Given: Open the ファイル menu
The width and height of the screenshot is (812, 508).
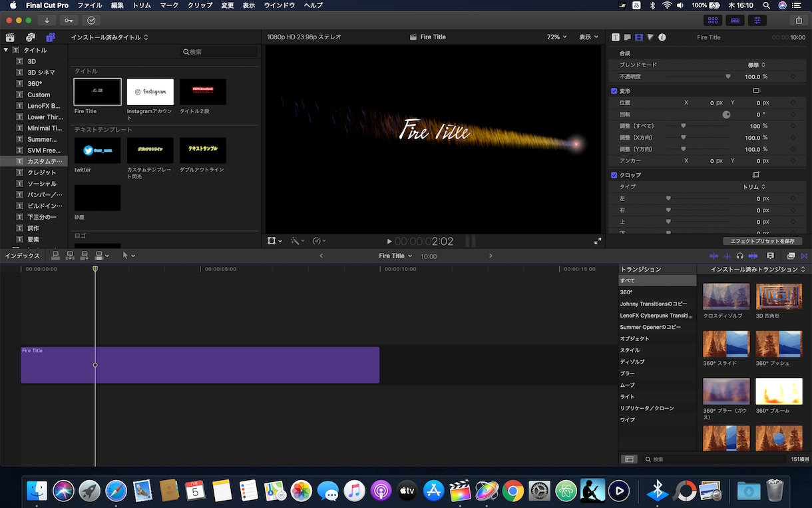Looking at the screenshot, I should (x=90, y=5).
